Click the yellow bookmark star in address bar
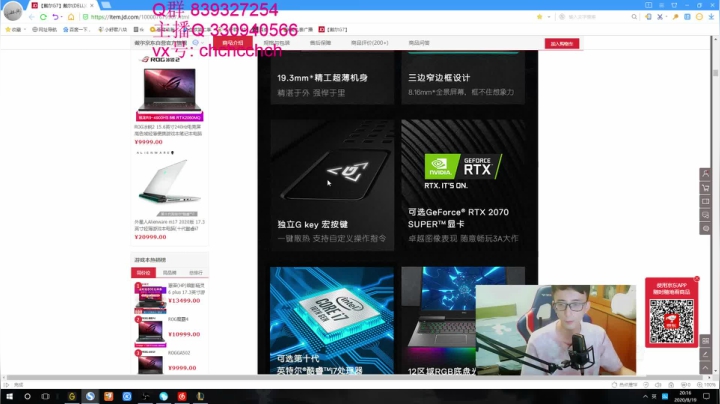 (x=540, y=17)
